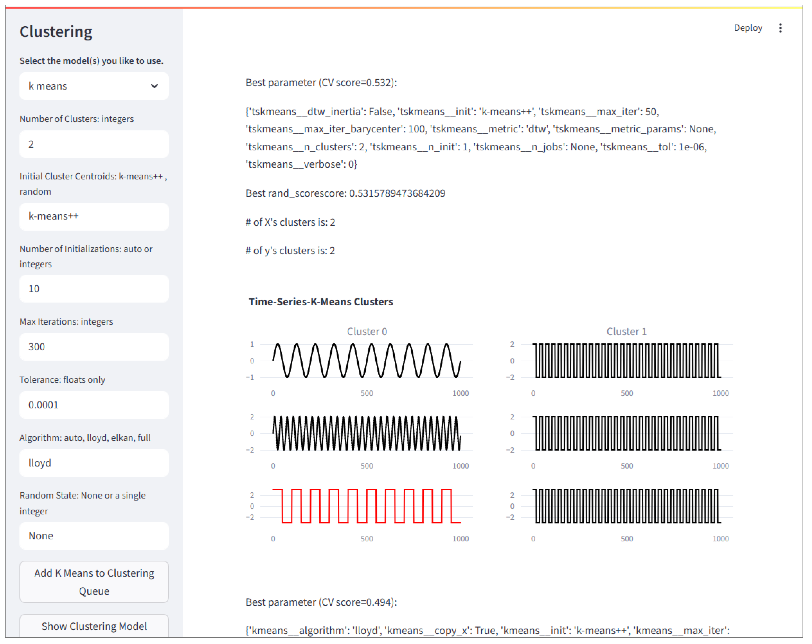This screenshot has width=812, height=644.
Task: Click the Show Clustering Model button
Action: [x=94, y=626]
